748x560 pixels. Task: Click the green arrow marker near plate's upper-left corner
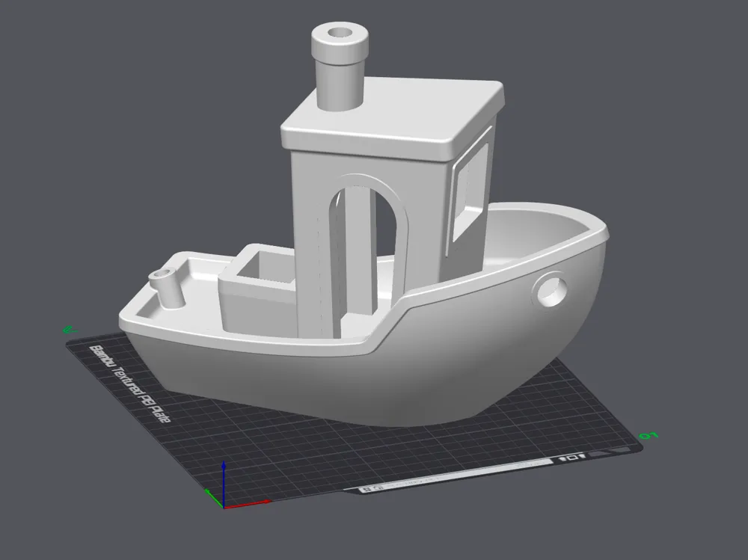[70, 329]
